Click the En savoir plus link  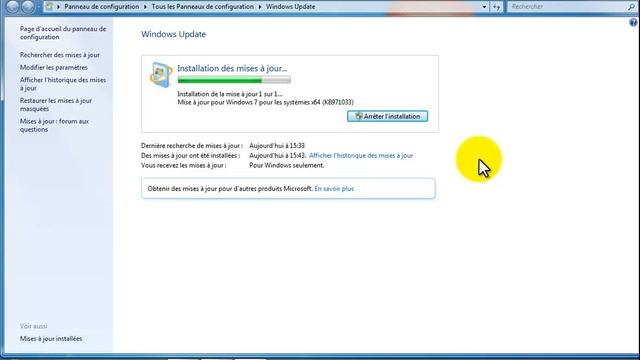(x=334, y=189)
